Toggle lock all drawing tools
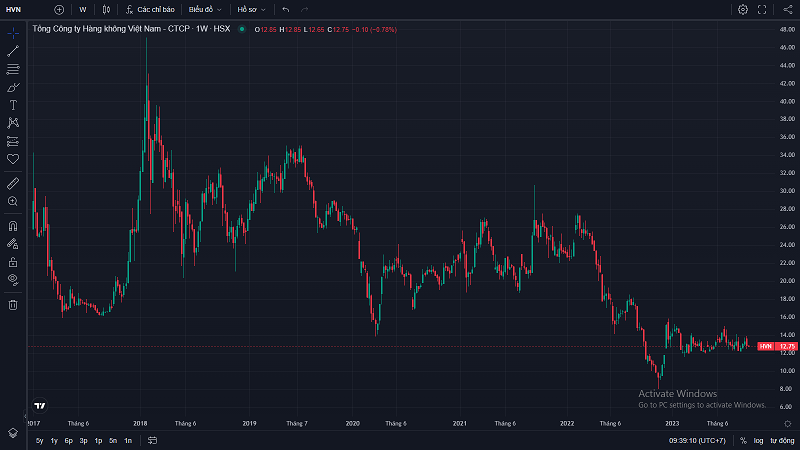This screenshot has width=800, height=450. tap(13, 261)
